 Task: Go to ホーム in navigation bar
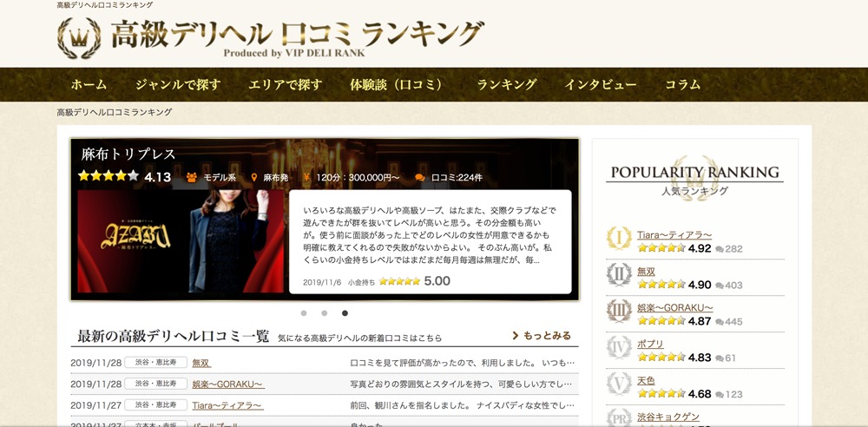[89, 85]
